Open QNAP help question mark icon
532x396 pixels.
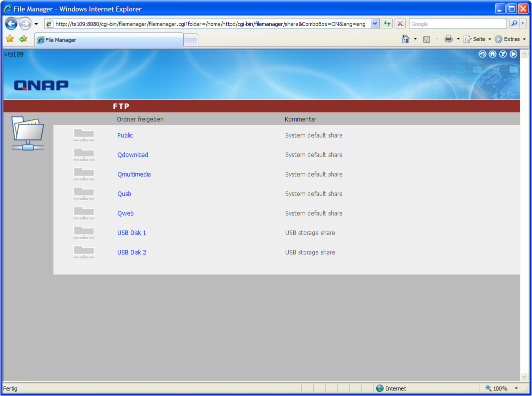(503, 54)
